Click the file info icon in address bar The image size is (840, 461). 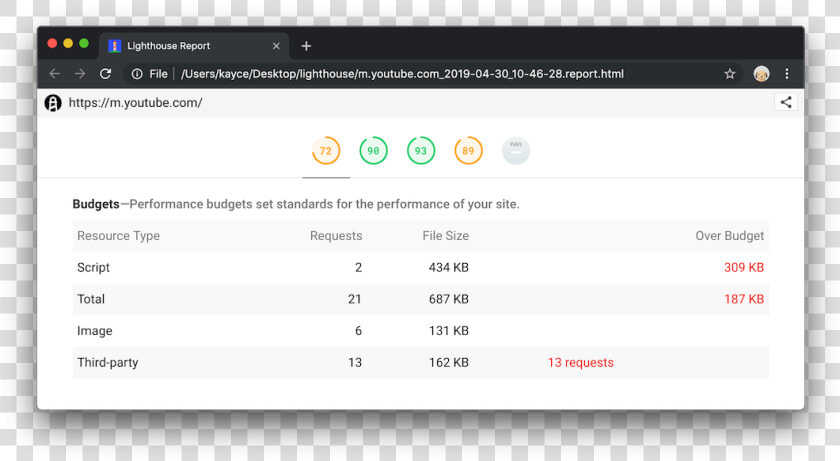coord(137,74)
